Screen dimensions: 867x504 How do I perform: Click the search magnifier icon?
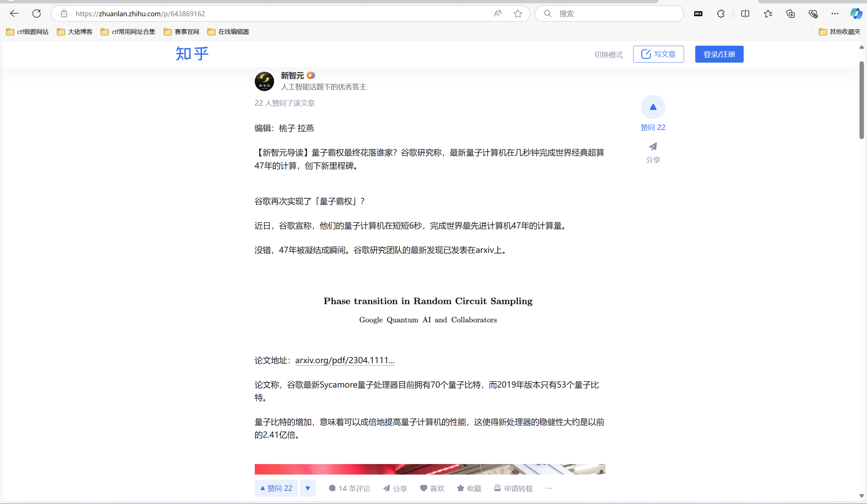pyautogui.click(x=548, y=14)
